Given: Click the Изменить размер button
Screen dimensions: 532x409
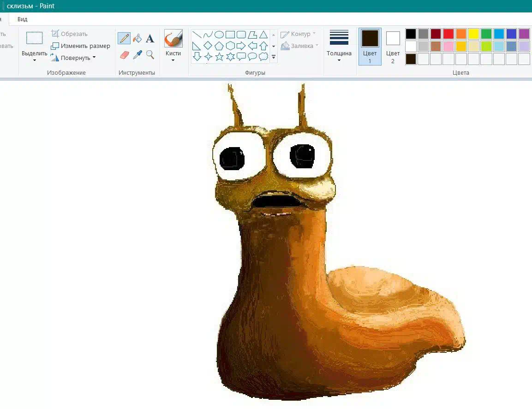Looking at the screenshot, I should tap(81, 46).
